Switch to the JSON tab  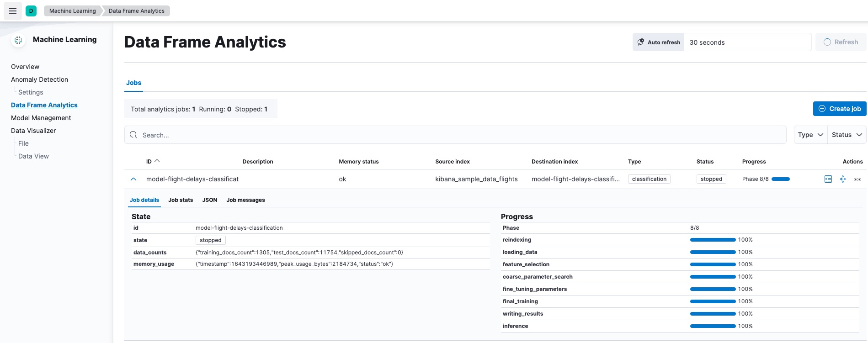(210, 200)
